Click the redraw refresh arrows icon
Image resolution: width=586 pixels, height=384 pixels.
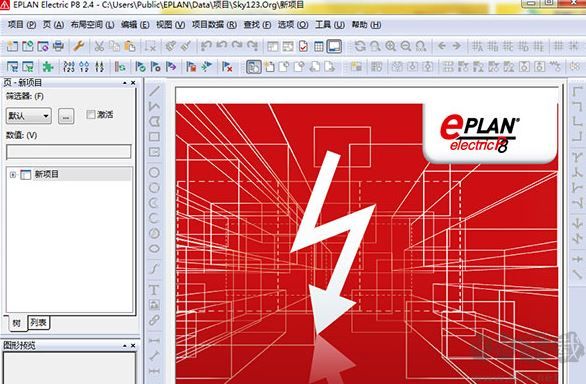[x=360, y=46]
